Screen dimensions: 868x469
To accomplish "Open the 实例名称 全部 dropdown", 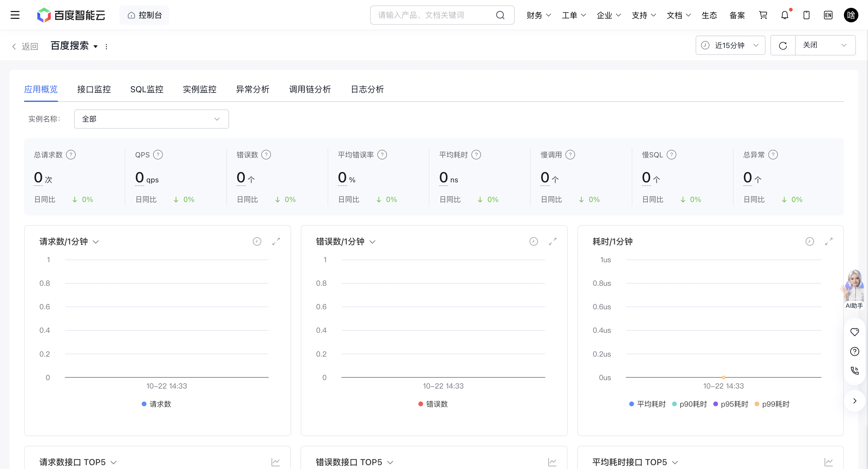I will (151, 119).
